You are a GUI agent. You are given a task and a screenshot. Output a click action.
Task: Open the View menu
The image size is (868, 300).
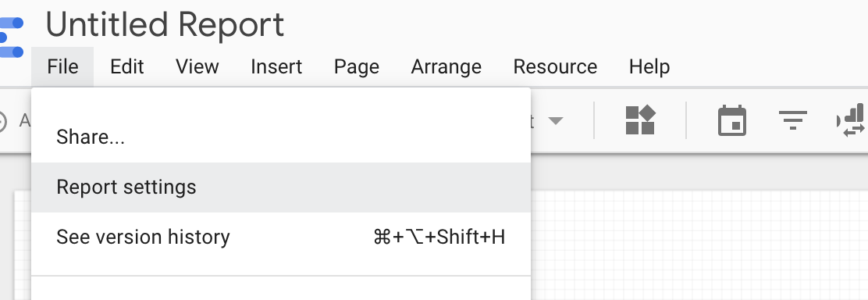point(197,66)
